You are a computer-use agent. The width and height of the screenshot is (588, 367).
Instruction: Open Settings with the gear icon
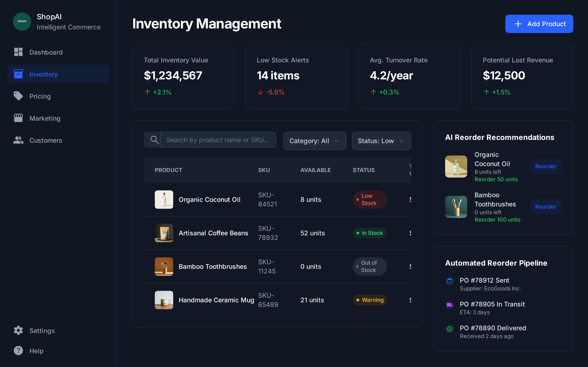click(18, 330)
